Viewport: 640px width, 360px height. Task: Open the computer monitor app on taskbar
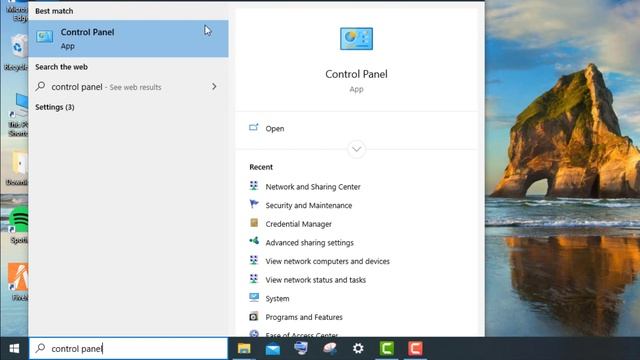pos(301,348)
